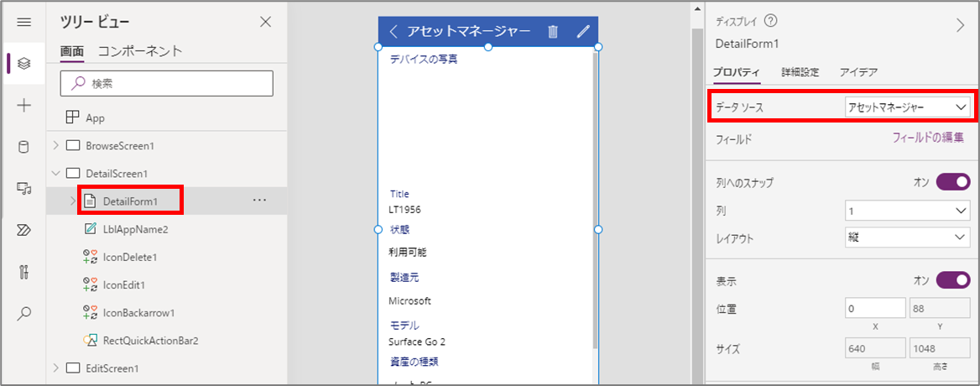Click the trash delete icon in app header

tap(552, 32)
